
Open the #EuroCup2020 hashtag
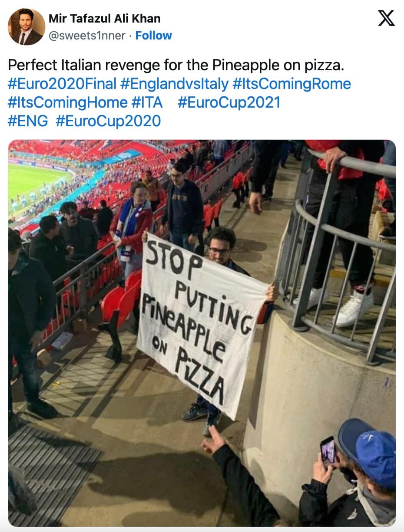point(108,121)
